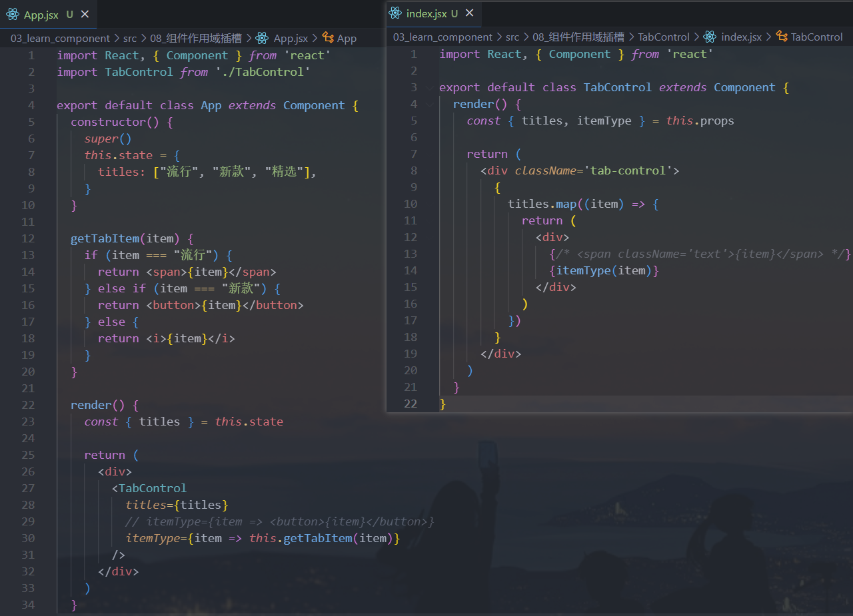Screen dimensions: 853x616
Task: Expand 08_组件作用域插槽 breadcrumb in left editor
Action: coord(196,39)
